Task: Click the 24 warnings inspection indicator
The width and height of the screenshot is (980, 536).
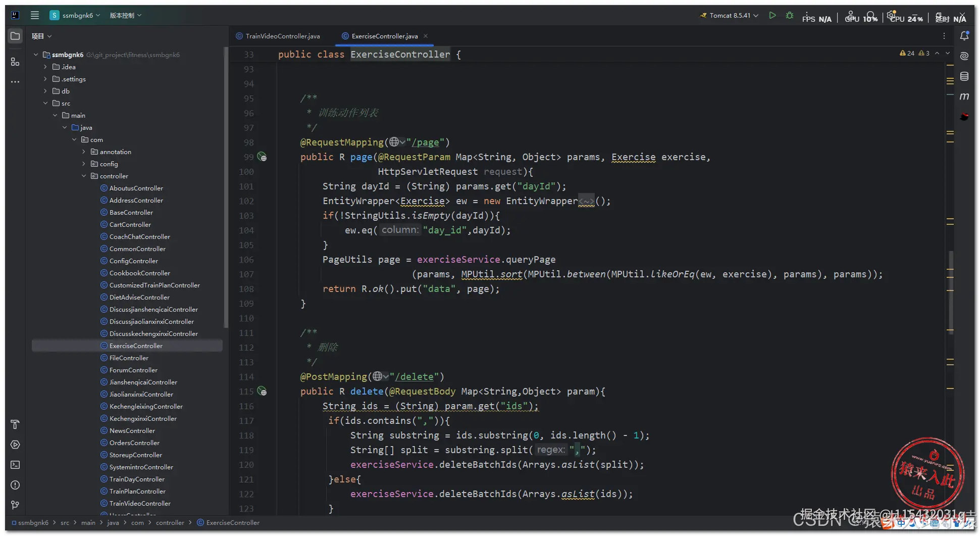Action: tap(907, 53)
